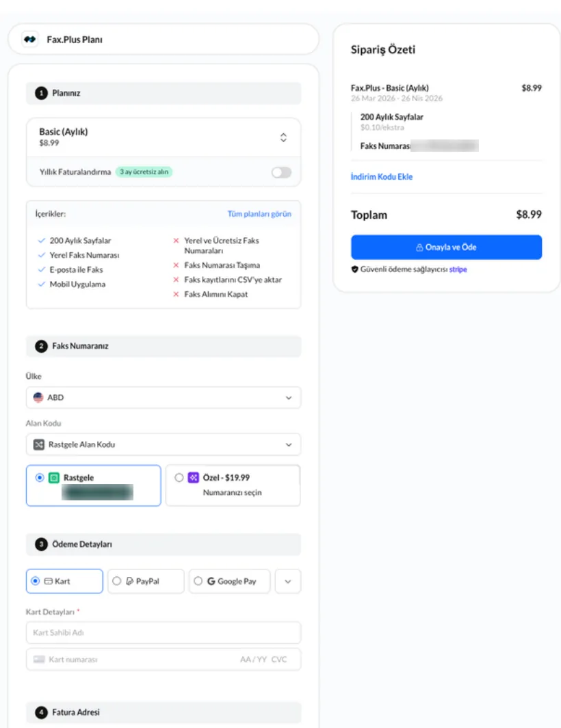Select the Özel - $19.99 radio button
561x728 pixels.
(x=179, y=478)
